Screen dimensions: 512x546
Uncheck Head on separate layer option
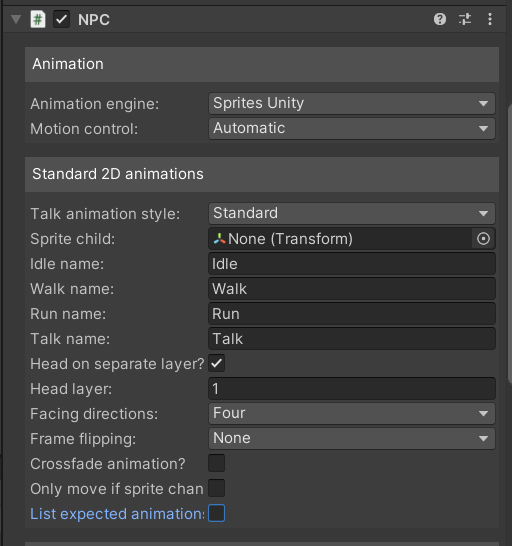pos(217,364)
